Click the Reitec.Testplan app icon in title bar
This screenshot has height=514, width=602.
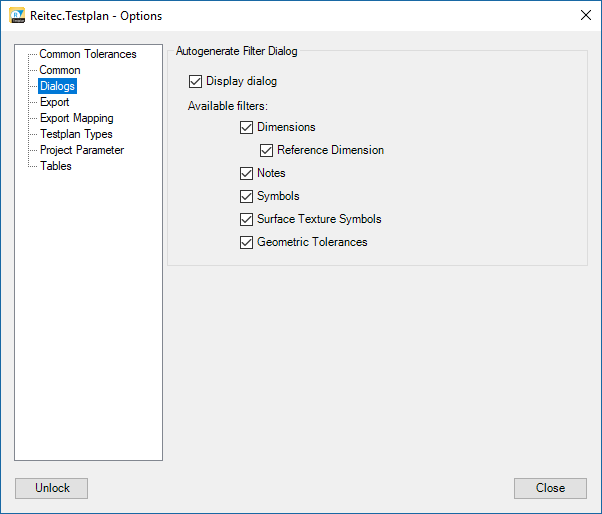point(17,16)
